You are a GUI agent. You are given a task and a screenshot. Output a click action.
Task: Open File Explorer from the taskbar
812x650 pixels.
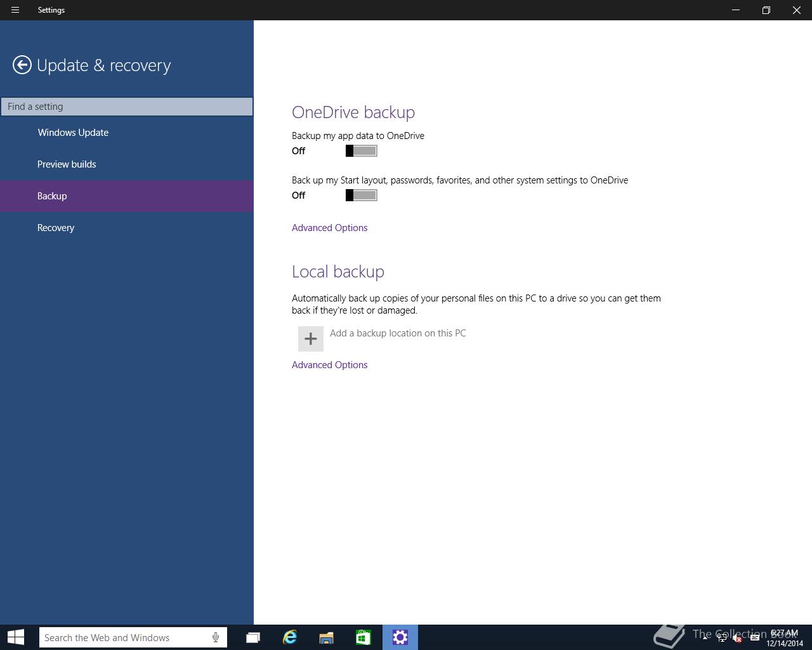(x=326, y=637)
